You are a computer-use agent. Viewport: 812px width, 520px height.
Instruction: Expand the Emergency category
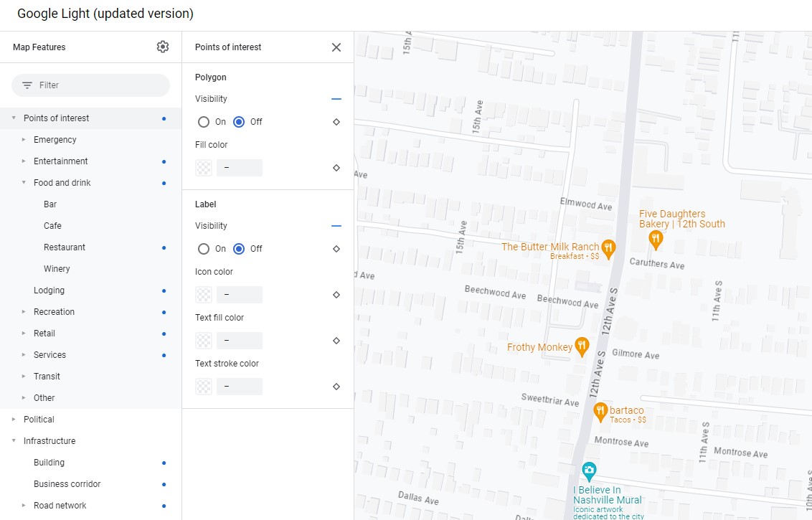tap(24, 140)
